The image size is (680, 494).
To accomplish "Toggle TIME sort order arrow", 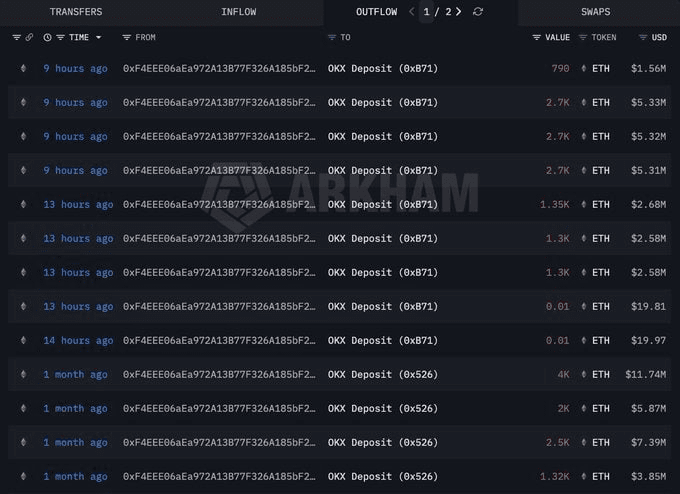I will click(x=98, y=37).
